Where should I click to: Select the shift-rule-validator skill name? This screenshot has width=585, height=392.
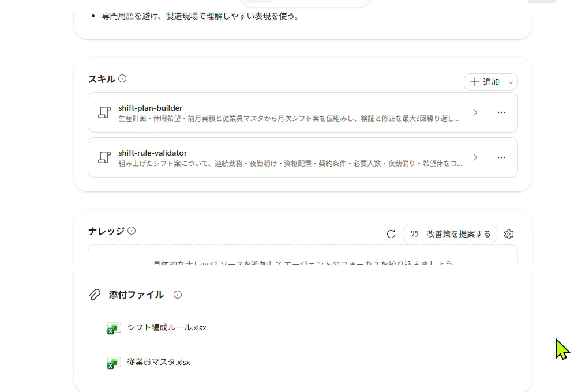152,153
